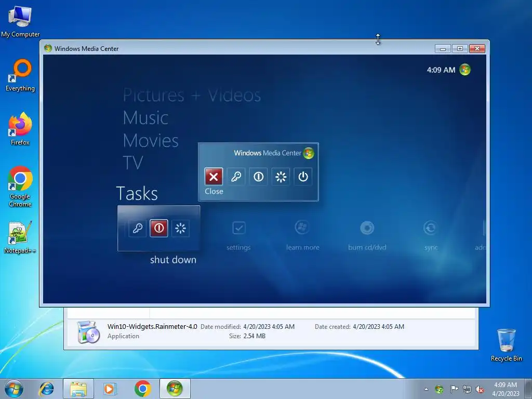This screenshot has width=532, height=399.
Task: Minimize the Windows Media Center window
Action: 443,48
